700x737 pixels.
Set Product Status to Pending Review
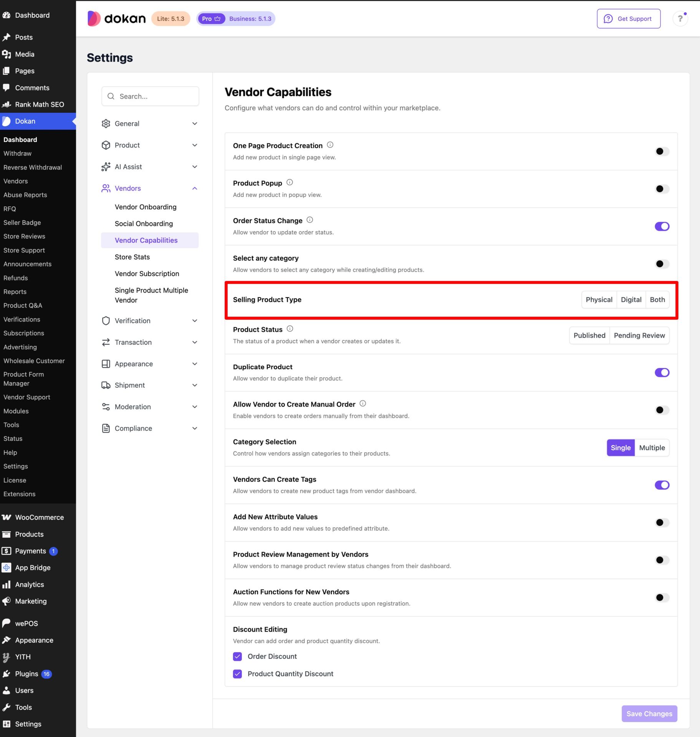639,335
